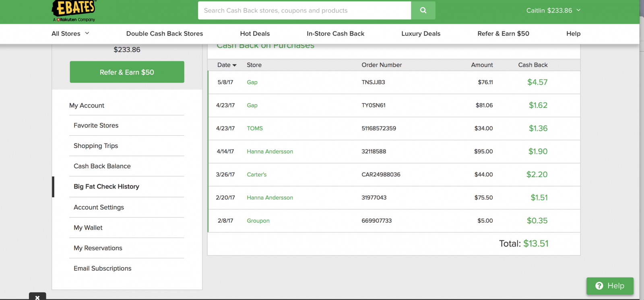Open Gap store link dated 5/8/17
Screen dimensions: 644x300
coord(252,82)
